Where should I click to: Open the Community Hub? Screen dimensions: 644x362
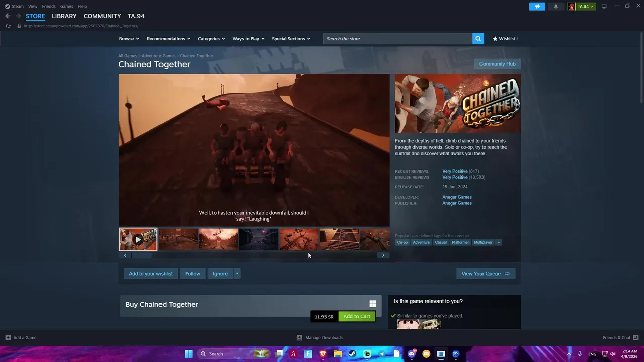click(497, 64)
